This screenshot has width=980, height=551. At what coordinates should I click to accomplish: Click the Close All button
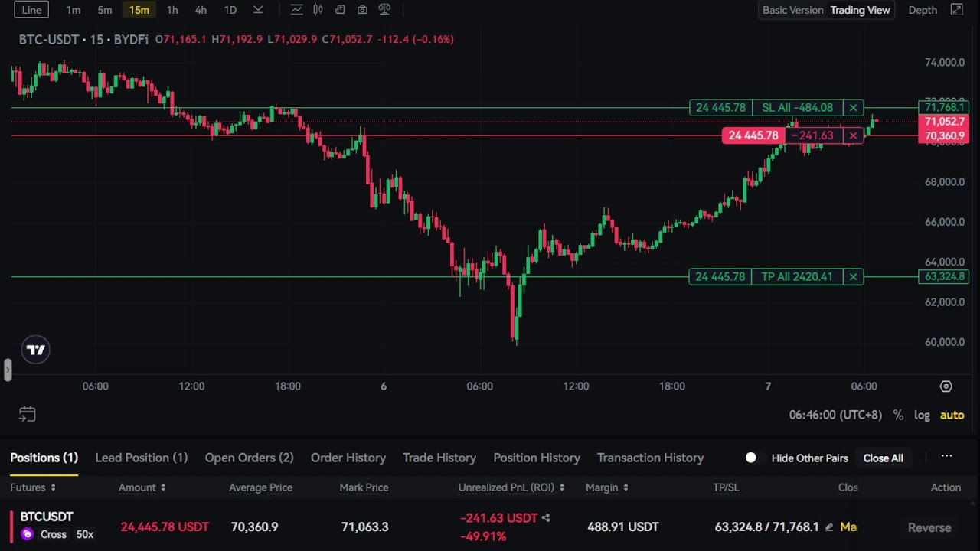883,458
